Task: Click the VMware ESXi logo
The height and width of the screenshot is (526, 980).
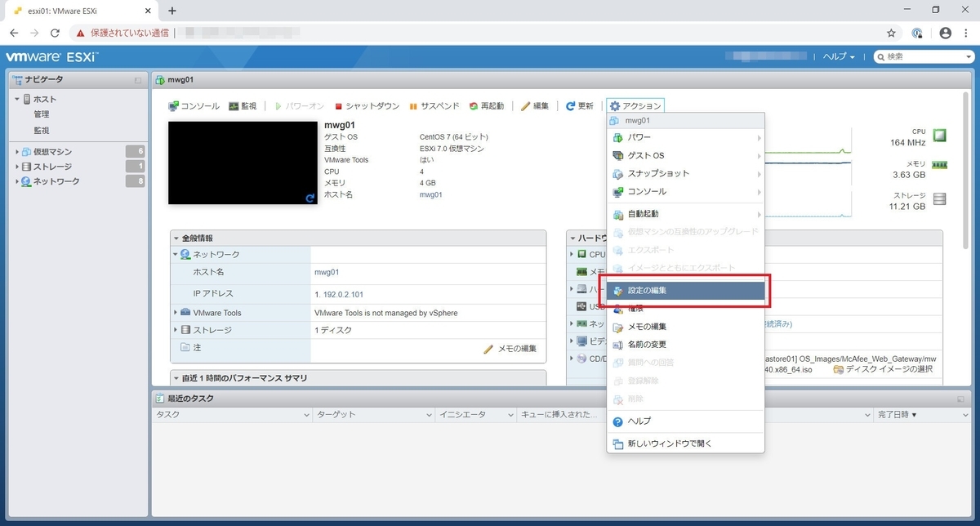Action: point(51,57)
